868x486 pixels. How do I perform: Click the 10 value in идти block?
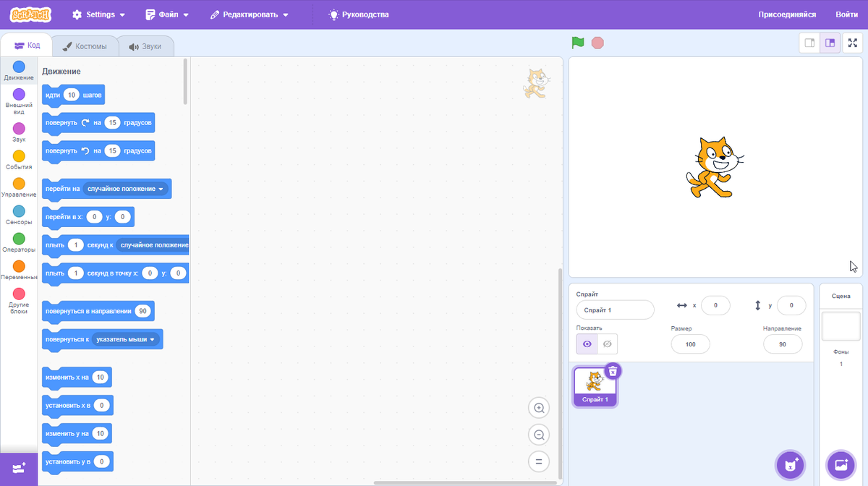(x=72, y=95)
